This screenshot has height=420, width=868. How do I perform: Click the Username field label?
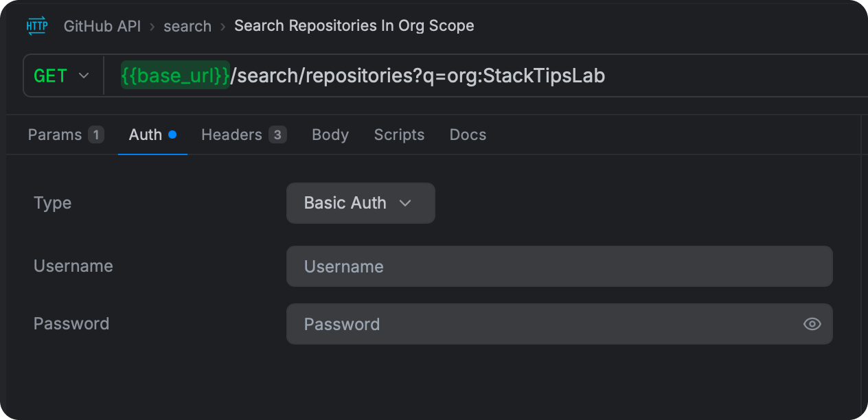click(73, 266)
